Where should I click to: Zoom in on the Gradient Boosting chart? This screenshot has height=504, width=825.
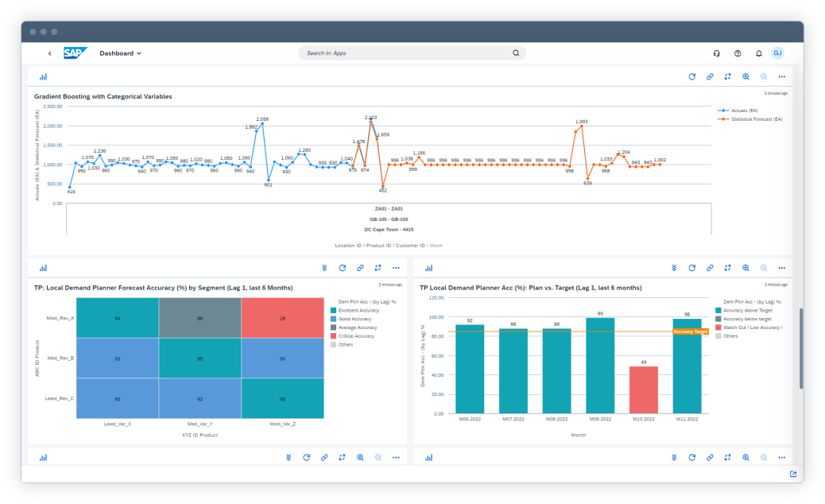[x=746, y=77]
